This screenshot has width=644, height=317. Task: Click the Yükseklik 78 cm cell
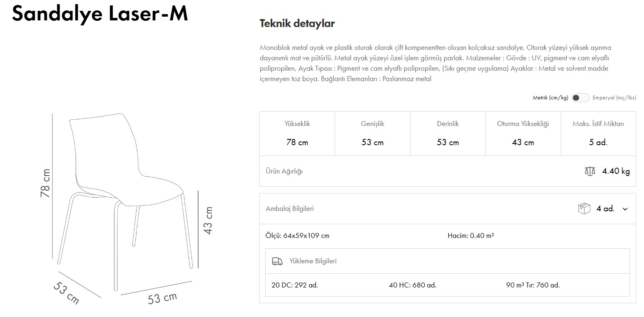297,134
